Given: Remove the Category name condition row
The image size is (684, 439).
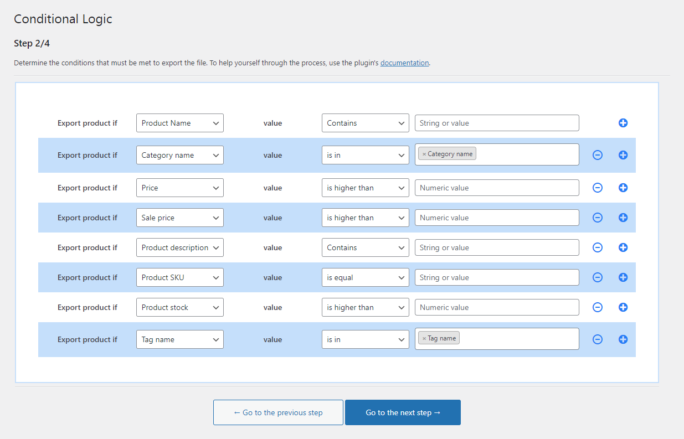Looking at the screenshot, I should pos(597,155).
